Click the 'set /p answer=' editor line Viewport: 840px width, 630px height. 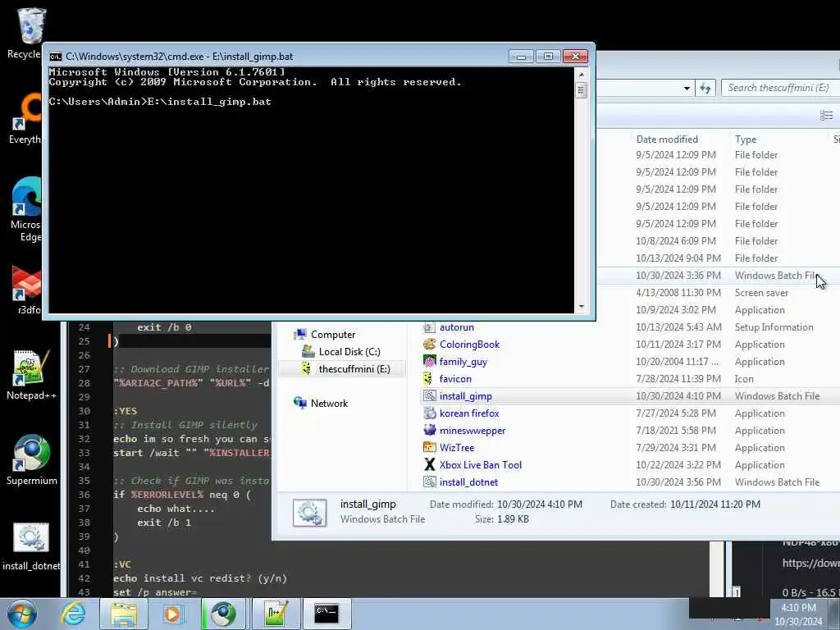pos(155,592)
